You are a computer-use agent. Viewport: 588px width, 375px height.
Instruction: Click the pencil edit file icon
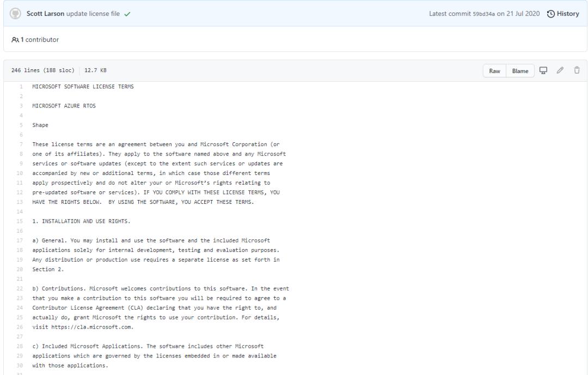[560, 70]
